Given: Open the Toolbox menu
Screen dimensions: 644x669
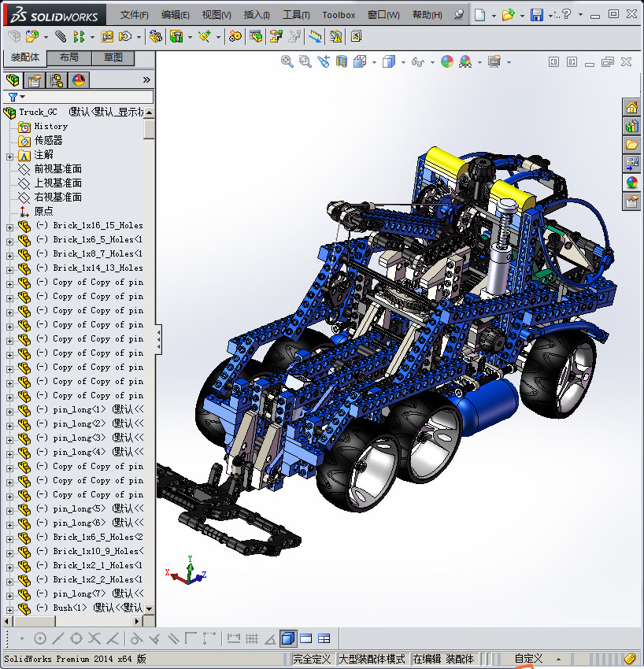Looking at the screenshot, I should (x=339, y=15).
